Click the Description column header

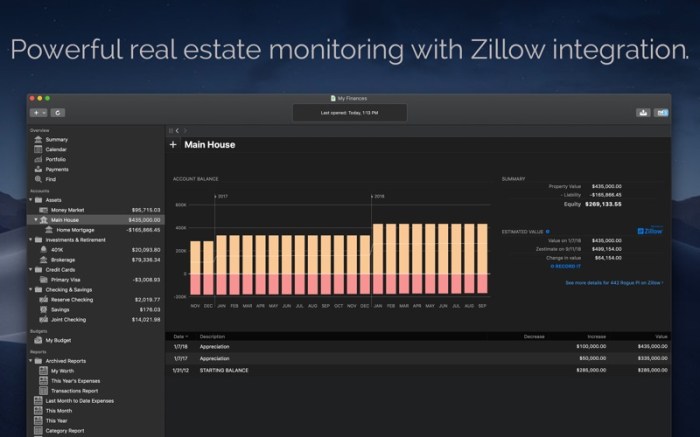point(212,337)
